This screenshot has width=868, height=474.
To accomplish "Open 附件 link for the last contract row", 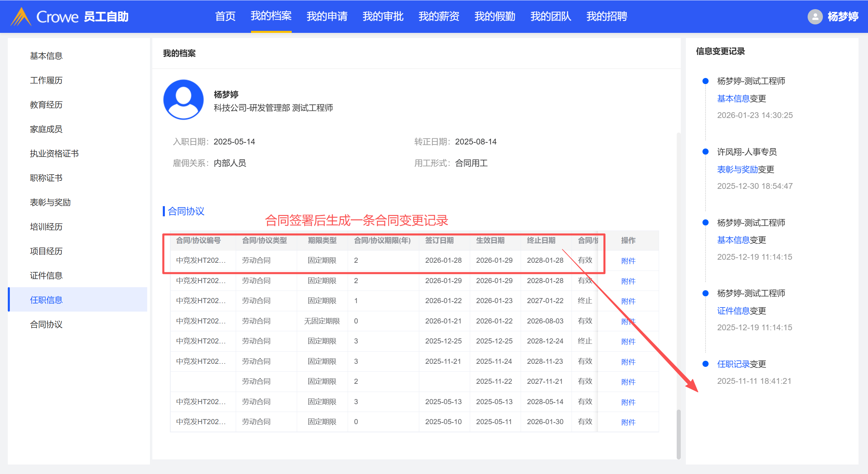I will coord(628,422).
